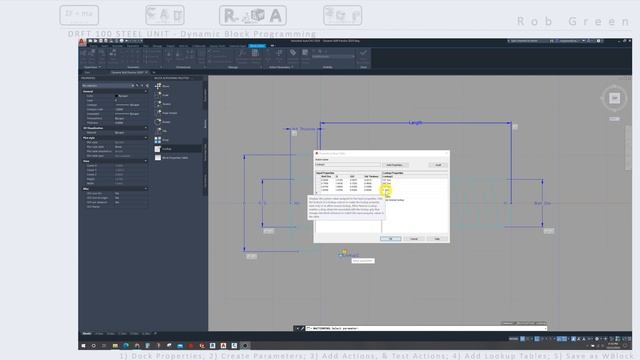Image resolution: width=640 pixels, height=360 pixels.
Task: Open the highlighted lookup cell dropdown
Action: [387, 190]
